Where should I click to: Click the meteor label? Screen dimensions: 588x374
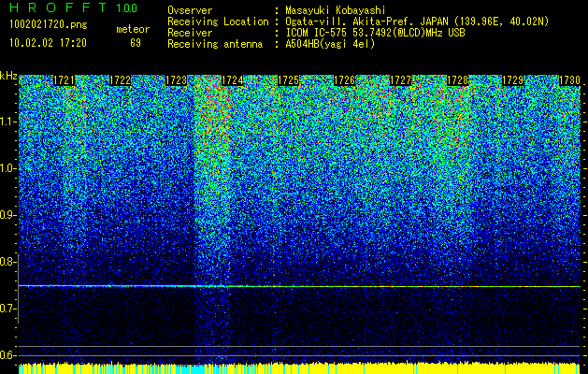[133, 29]
